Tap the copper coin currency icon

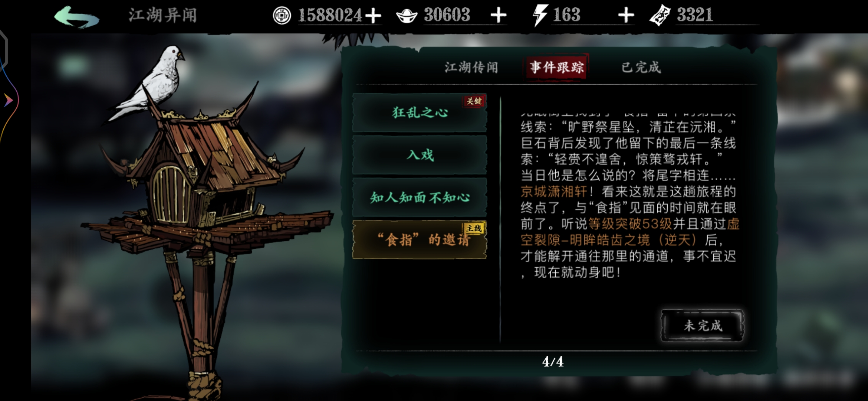pyautogui.click(x=282, y=16)
